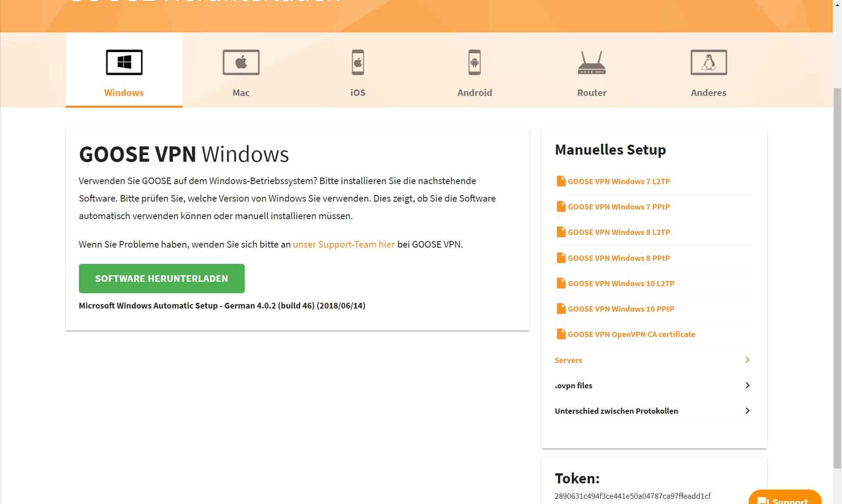This screenshot has height=504, width=842.
Task: Click document icon beside Windows 8 PPtP
Action: pyautogui.click(x=560, y=258)
